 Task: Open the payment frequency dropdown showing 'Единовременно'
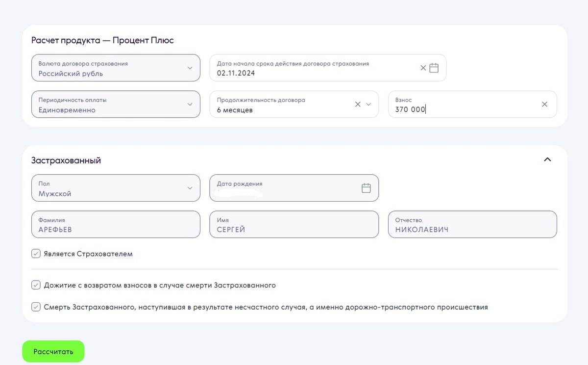pyautogui.click(x=115, y=104)
